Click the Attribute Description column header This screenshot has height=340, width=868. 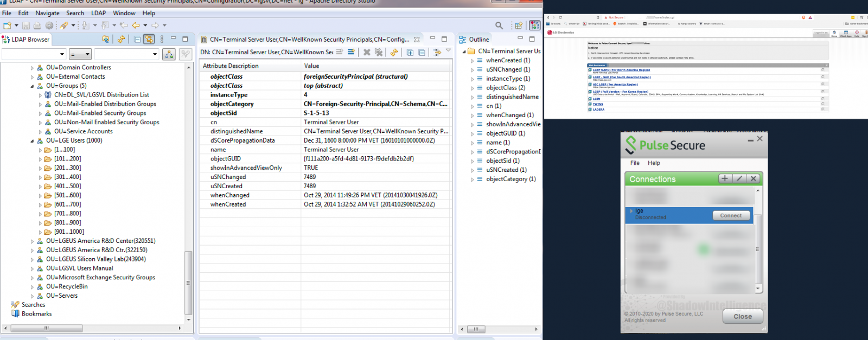click(x=250, y=66)
